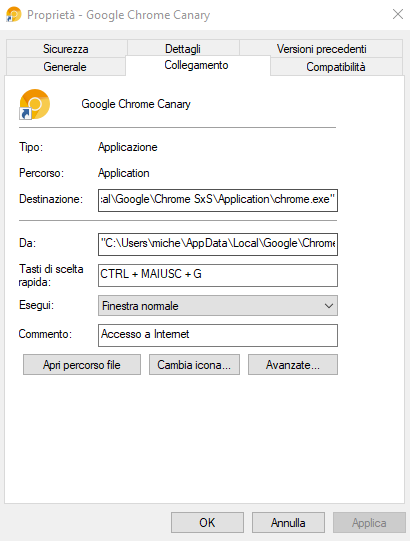The image size is (410, 541).
Task: Open the Esegui dropdown arrow
Action: (329, 306)
